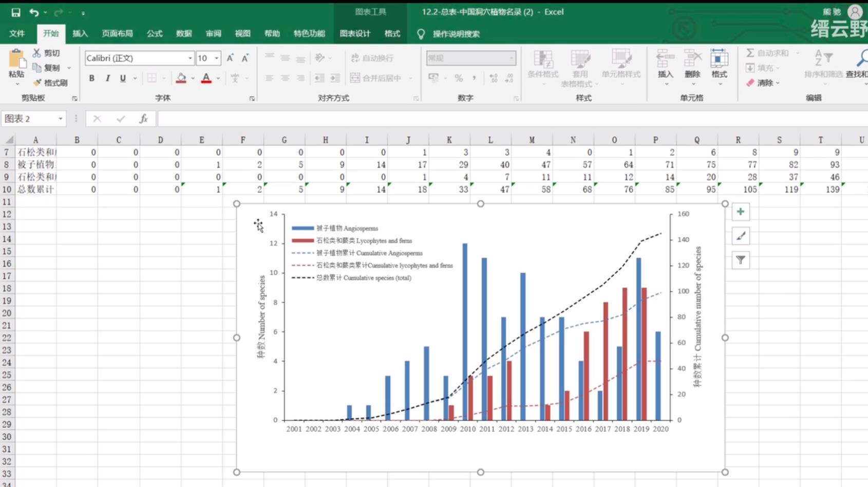Switch to the 插入 Insert tab
The height and width of the screenshot is (487, 868).
80,33
